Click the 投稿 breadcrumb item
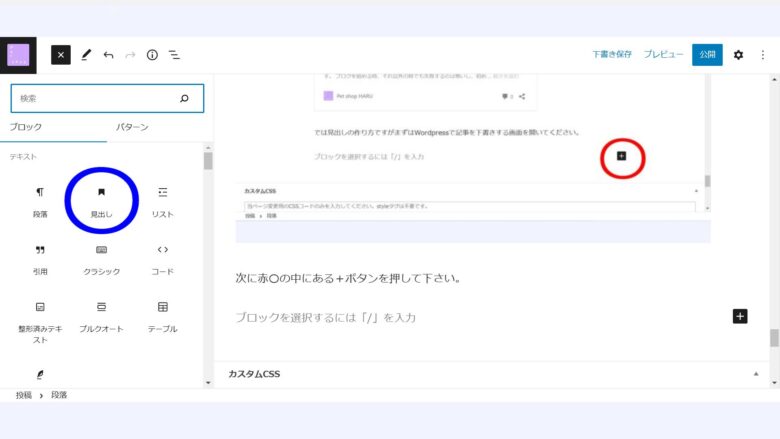The height and width of the screenshot is (439, 780). [x=23, y=395]
